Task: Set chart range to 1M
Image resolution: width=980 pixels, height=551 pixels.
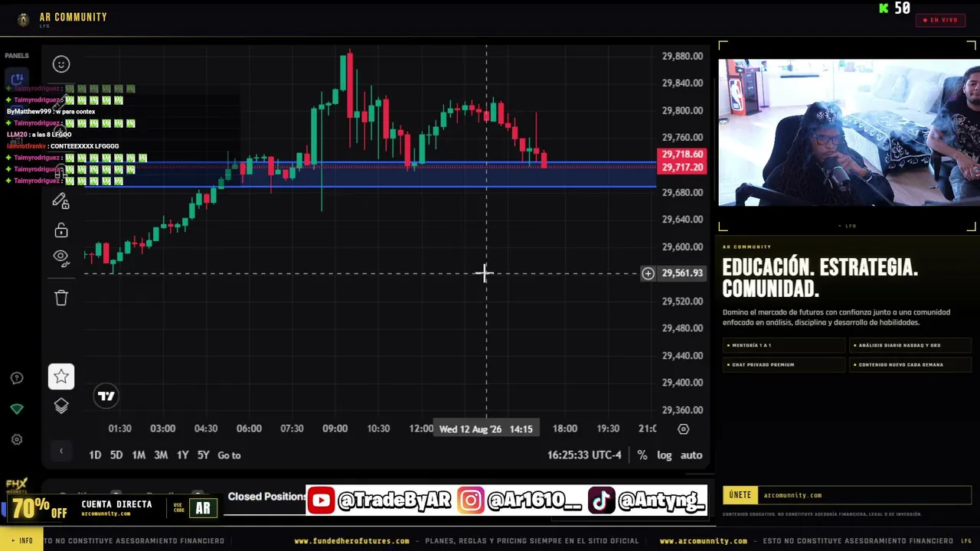Action: point(139,455)
